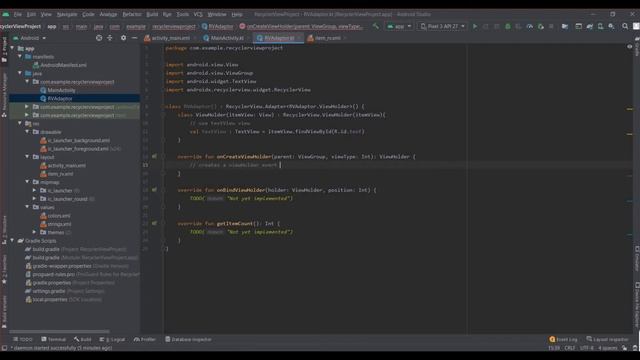Open the Terminal tool window
The image size is (640, 360).
[53, 340]
